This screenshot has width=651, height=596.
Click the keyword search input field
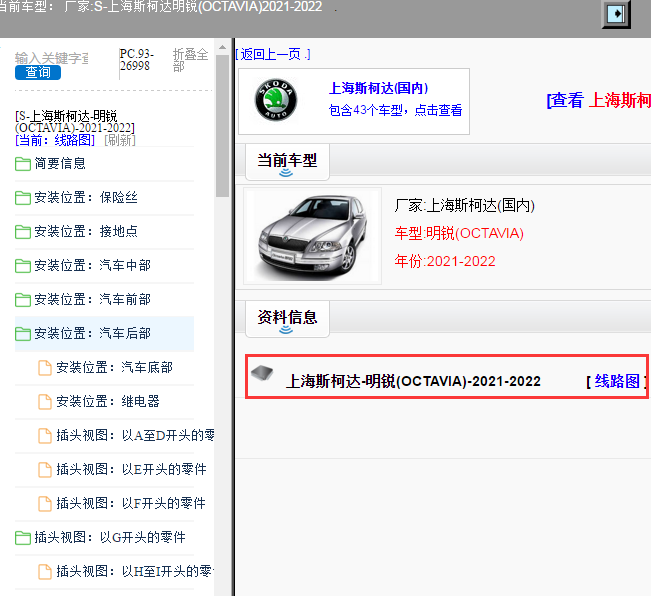click(52, 58)
